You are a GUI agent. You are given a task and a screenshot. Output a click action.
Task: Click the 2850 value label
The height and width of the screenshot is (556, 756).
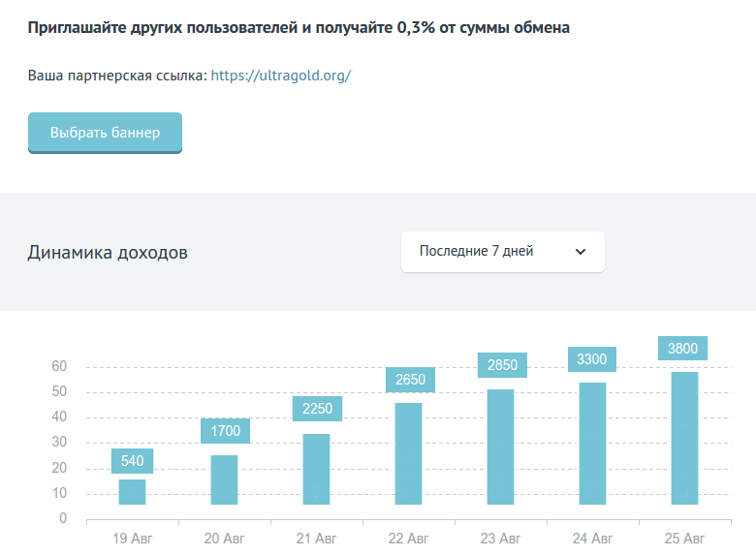[502, 365]
